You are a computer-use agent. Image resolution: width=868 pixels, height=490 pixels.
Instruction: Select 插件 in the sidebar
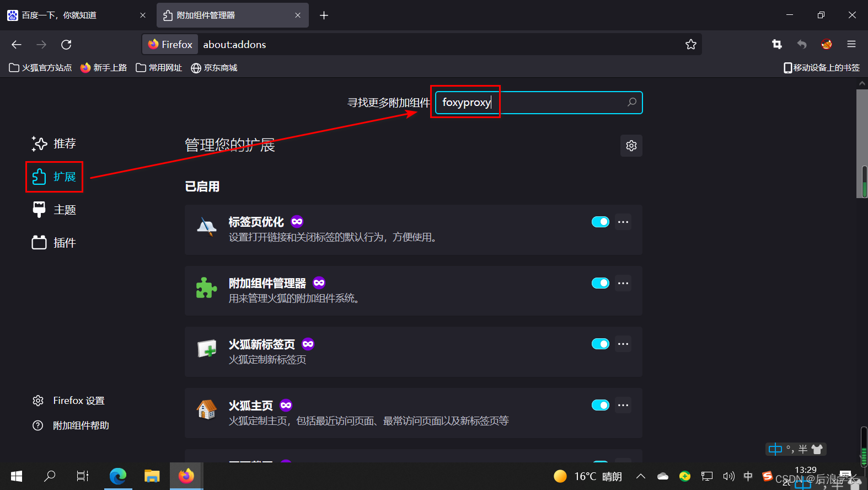coord(54,243)
